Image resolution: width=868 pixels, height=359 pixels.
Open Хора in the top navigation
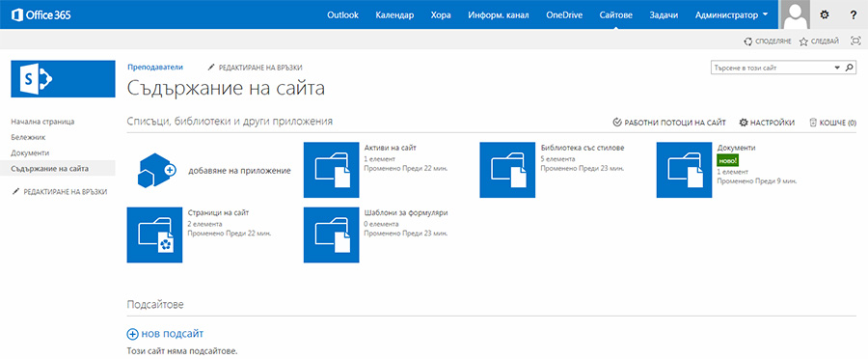pyautogui.click(x=441, y=15)
